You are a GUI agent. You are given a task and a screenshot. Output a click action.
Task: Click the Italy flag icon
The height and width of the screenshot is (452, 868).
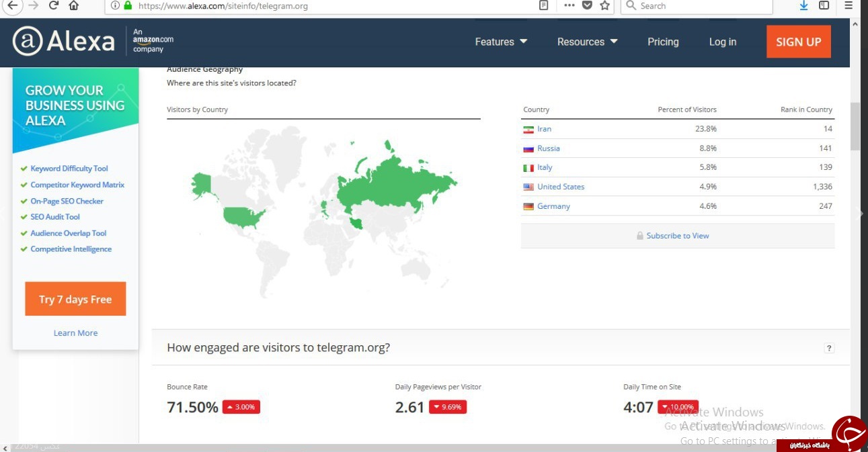click(528, 168)
